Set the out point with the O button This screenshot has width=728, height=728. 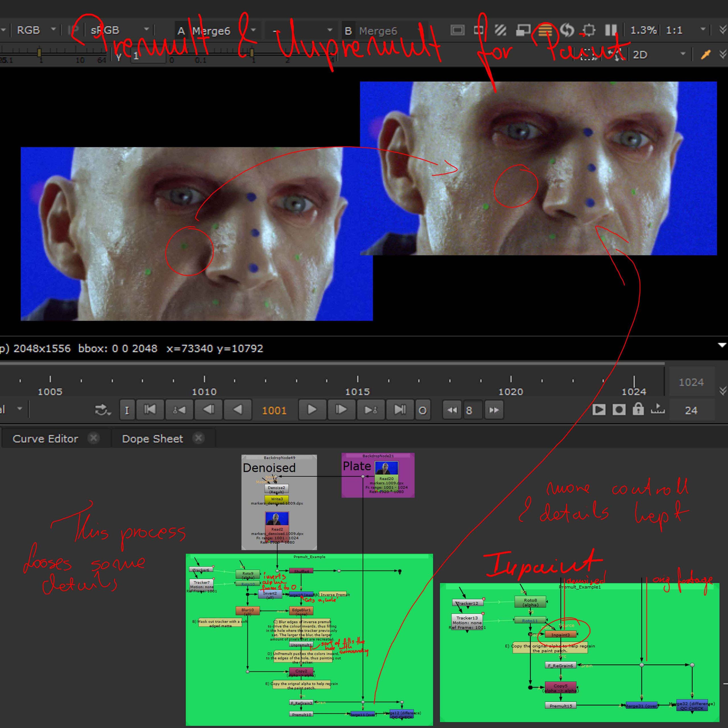click(x=422, y=410)
